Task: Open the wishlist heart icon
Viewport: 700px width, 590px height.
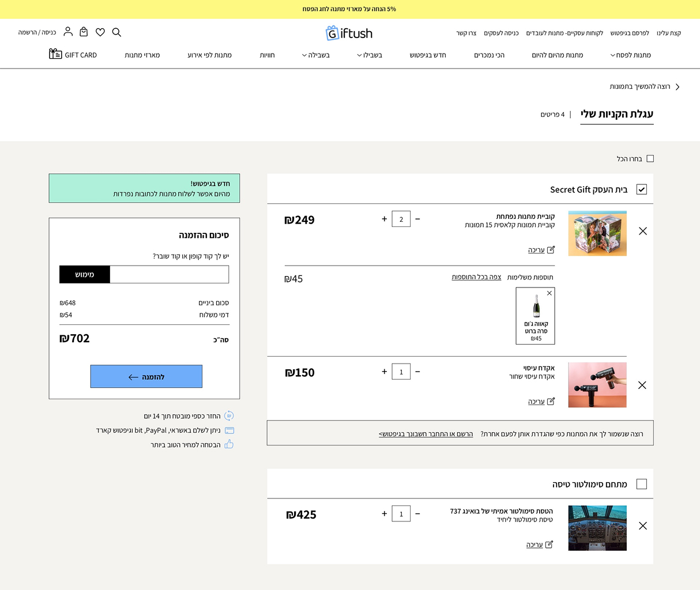Action: coord(100,32)
